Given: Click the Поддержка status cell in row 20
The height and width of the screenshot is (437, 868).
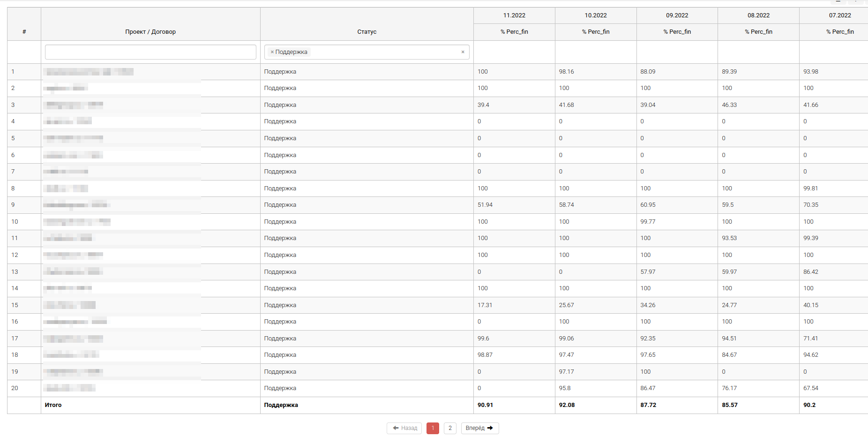Looking at the screenshot, I should pos(280,388).
